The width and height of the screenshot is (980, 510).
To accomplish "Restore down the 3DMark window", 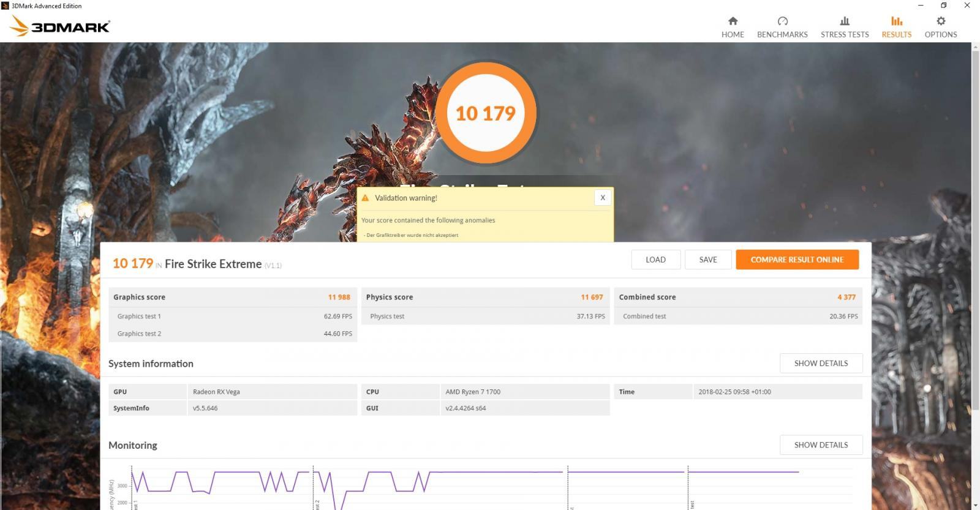I will coord(944,6).
